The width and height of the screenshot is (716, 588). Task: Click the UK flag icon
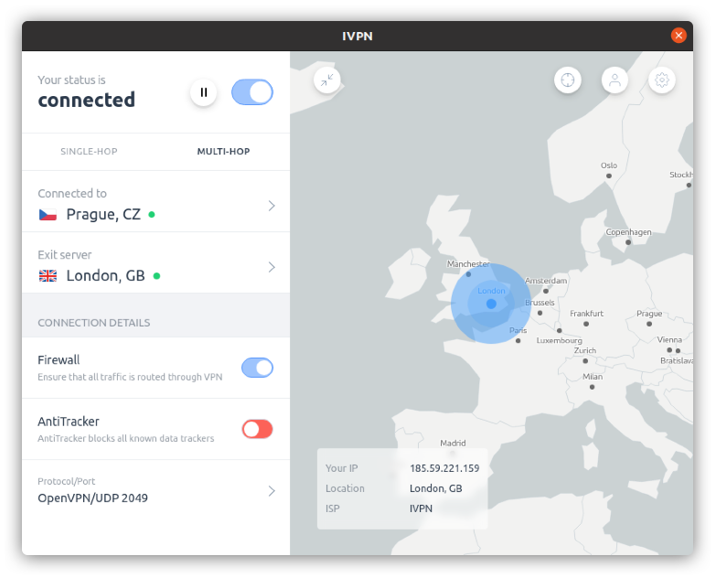48,276
